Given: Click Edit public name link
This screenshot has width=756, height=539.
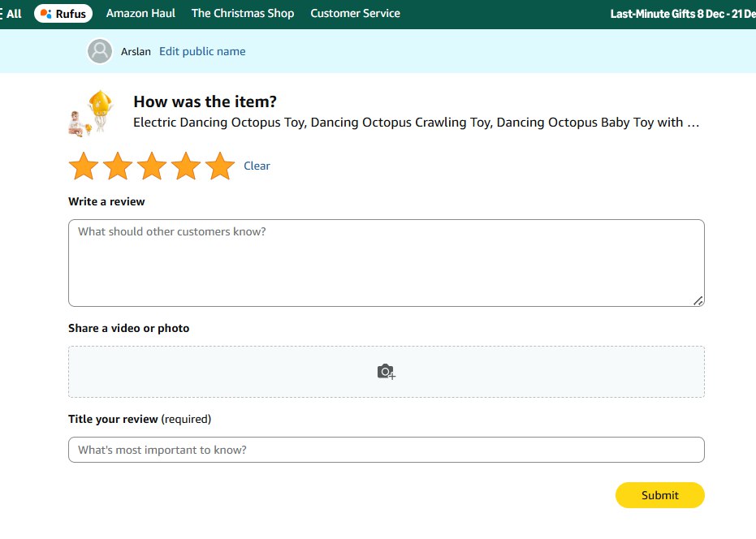Looking at the screenshot, I should point(202,51).
